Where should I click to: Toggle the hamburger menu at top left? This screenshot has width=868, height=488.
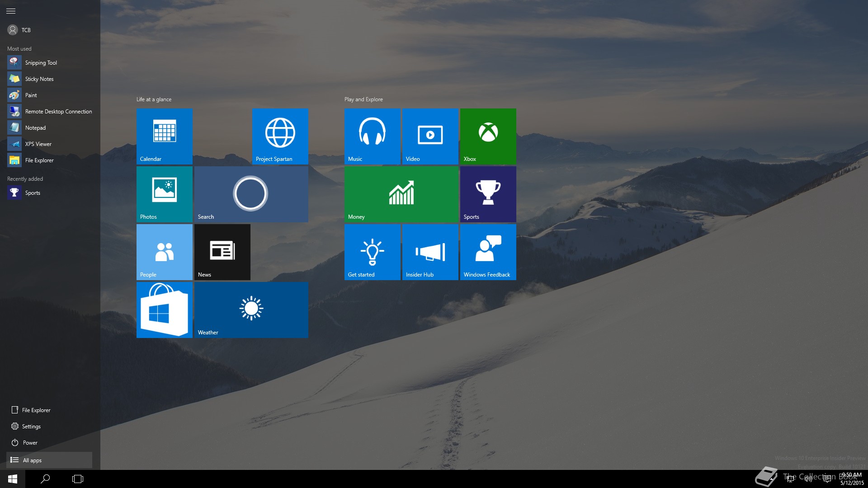click(11, 11)
